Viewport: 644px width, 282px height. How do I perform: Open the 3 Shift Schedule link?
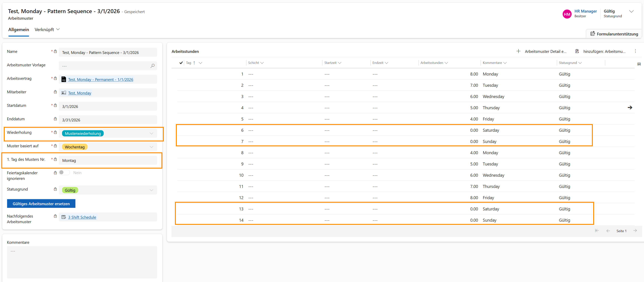82,217
